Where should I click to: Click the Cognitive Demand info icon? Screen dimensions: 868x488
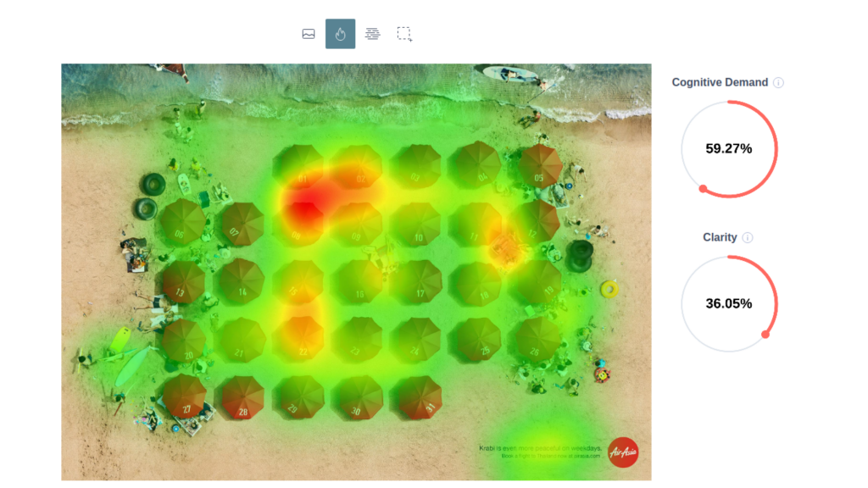click(x=778, y=83)
